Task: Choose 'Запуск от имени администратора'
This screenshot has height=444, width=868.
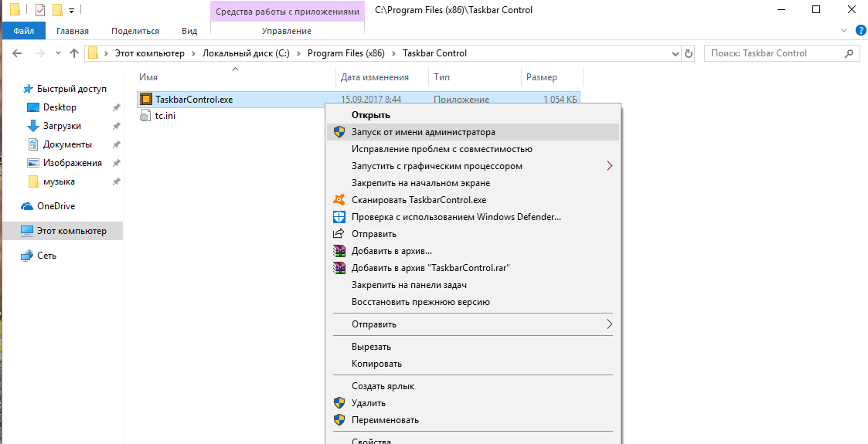Action: tap(473, 132)
